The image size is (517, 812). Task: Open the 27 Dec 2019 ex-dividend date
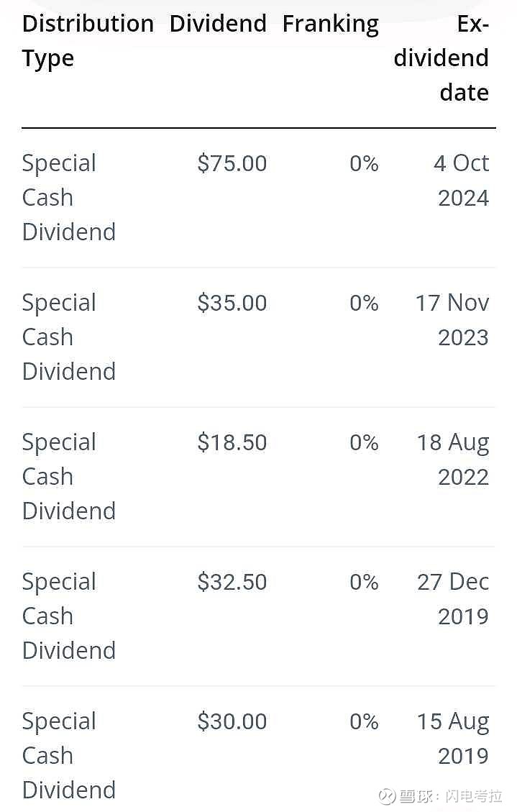(453, 599)
